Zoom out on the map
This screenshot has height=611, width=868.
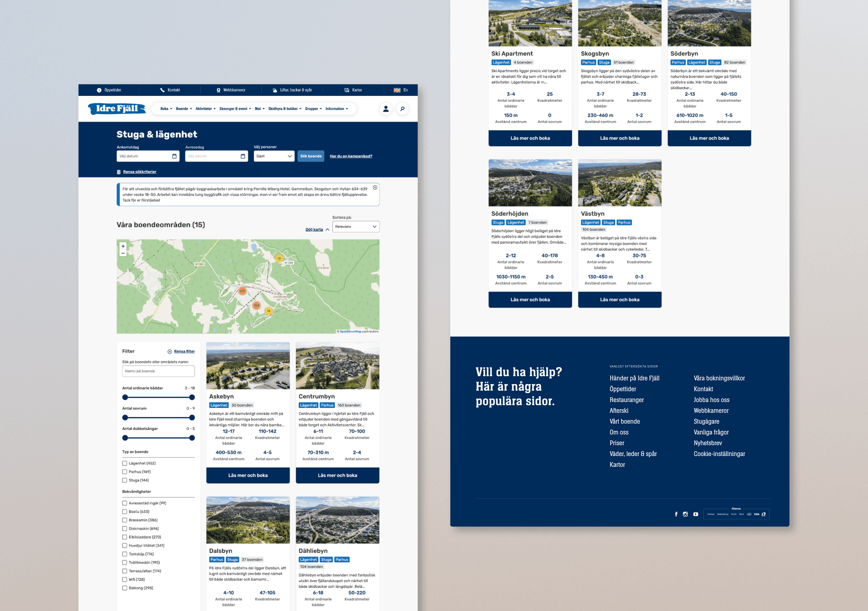[x=123, y=253]
